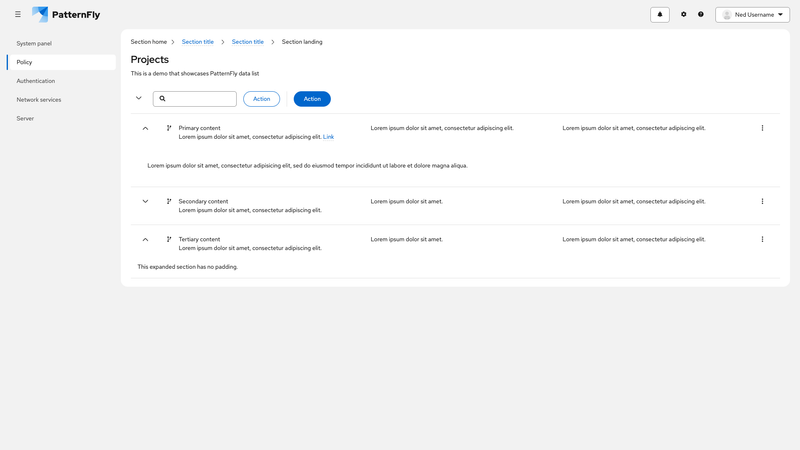This screenshot has height=450, width=800.
Task: Click the Primary content title text
Action: tap(199, 128)
